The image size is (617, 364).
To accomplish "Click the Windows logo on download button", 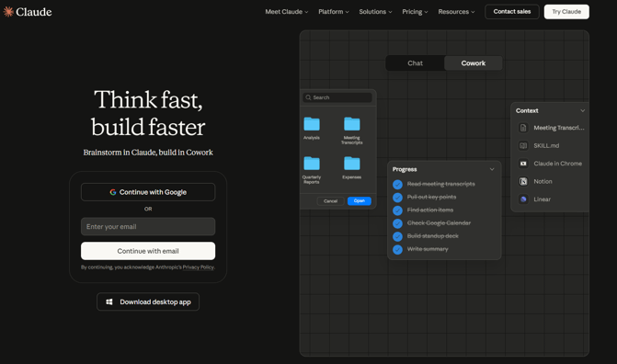I will [109, 301].
